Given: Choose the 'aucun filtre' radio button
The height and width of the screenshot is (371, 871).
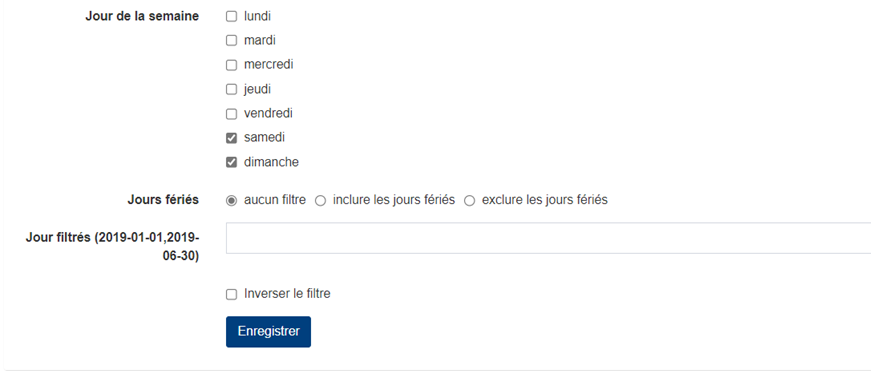Looking at the screenshot, I should point(231,200).
